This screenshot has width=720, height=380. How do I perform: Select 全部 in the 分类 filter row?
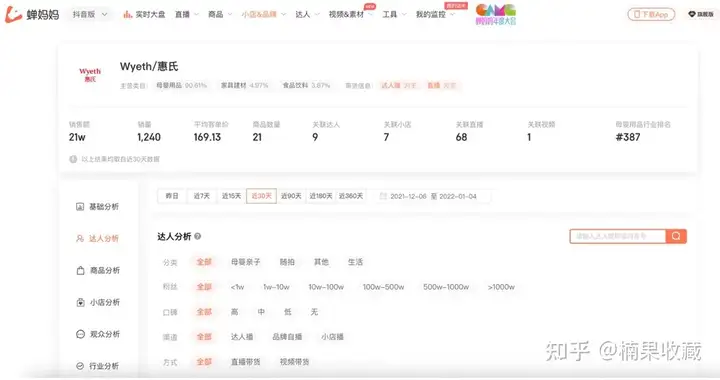click(x=204, y=262)
